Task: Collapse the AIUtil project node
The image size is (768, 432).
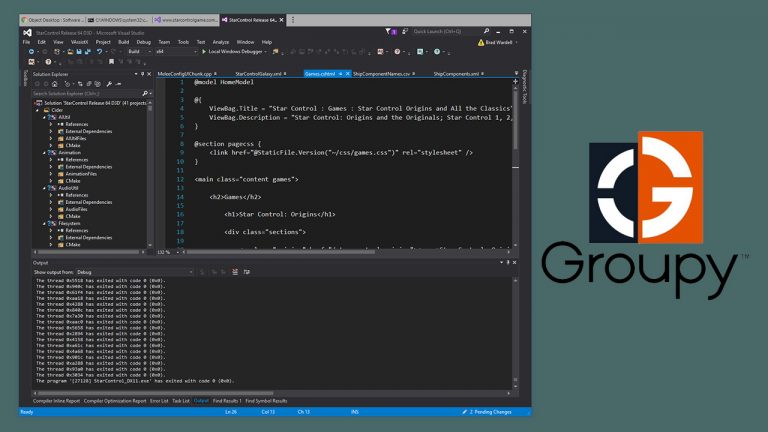Action: [x=44, y=118]
